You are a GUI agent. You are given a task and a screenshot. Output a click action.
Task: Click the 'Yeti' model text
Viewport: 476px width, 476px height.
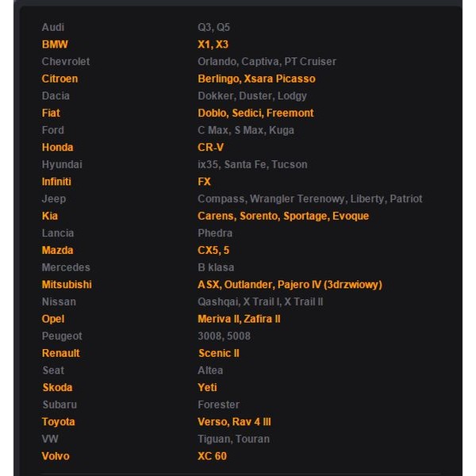coord(207,387)
